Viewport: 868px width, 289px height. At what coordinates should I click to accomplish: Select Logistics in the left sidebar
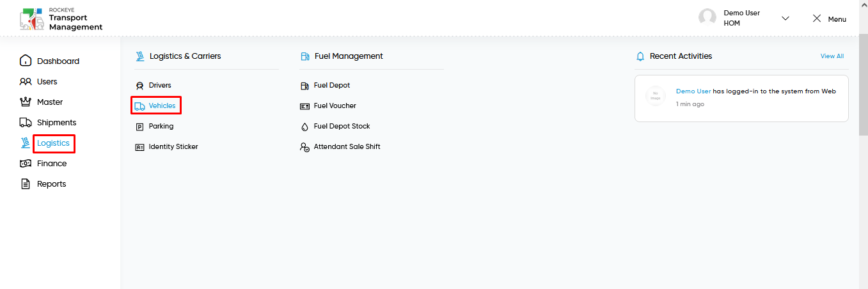point(53,143)
